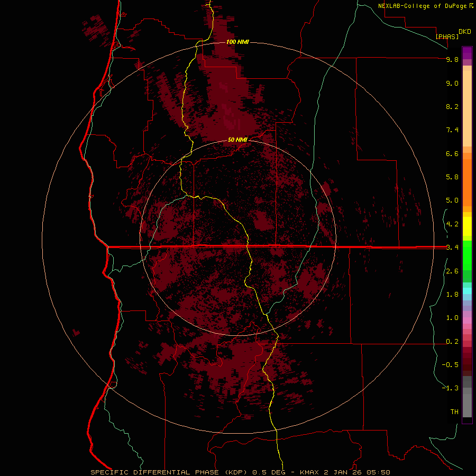Screen dimensions: 476x476
Task: Click the 9.8 value on the color scale
Action: (x=452, y=59)
